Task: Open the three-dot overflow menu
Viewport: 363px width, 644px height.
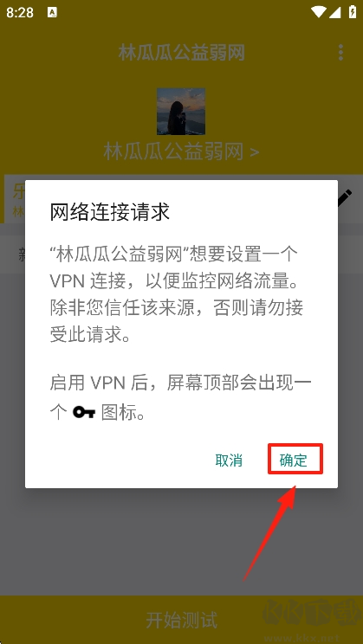Action: (x=340, y=53)
